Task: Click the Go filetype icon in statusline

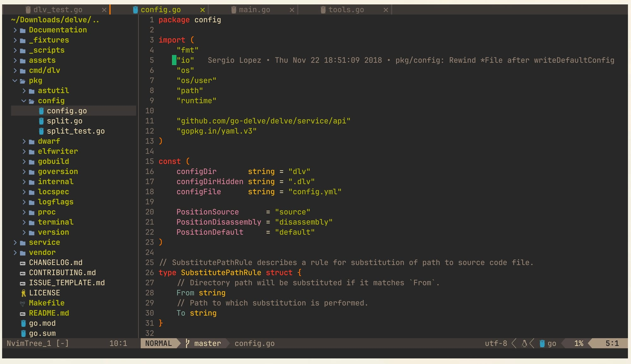Action: tap(542, 343)
